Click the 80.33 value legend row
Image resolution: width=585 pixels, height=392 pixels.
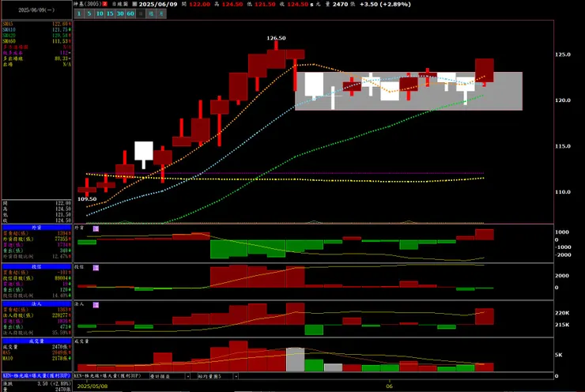[36, 58]
